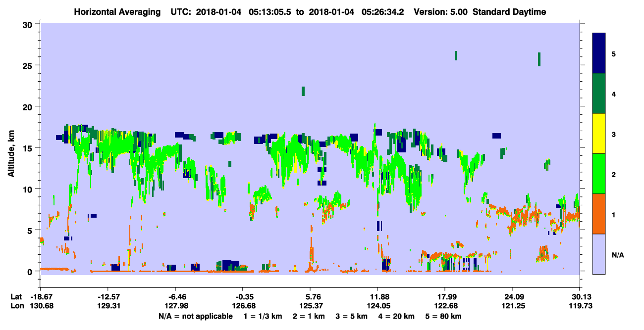
Task: Click the altitude tick label 15
Action: pyautogui.click(x=29, y=148)
